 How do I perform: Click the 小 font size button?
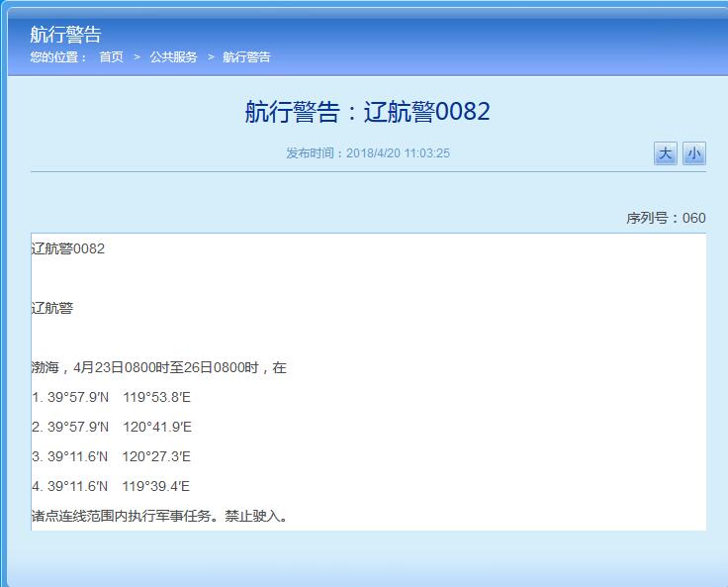[694, 153]
